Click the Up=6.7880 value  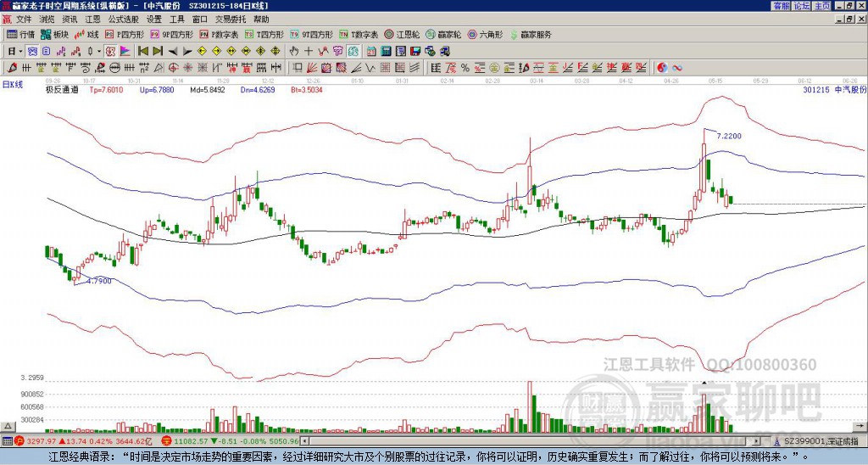157,90
